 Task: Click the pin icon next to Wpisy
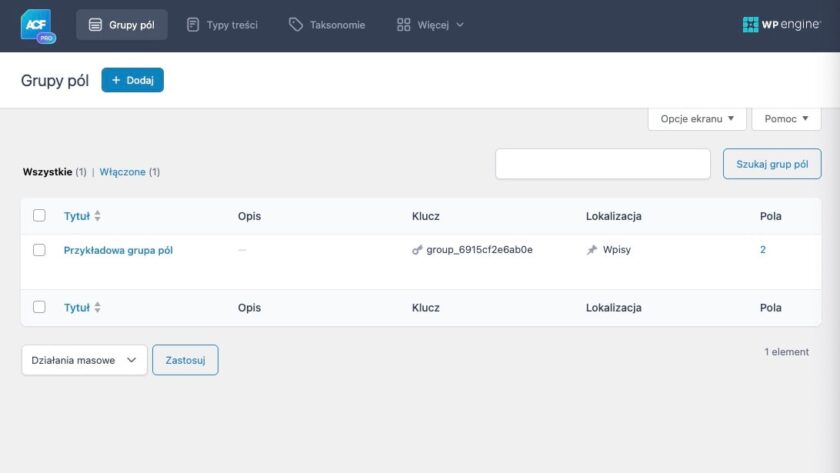(x=592, y=250)
